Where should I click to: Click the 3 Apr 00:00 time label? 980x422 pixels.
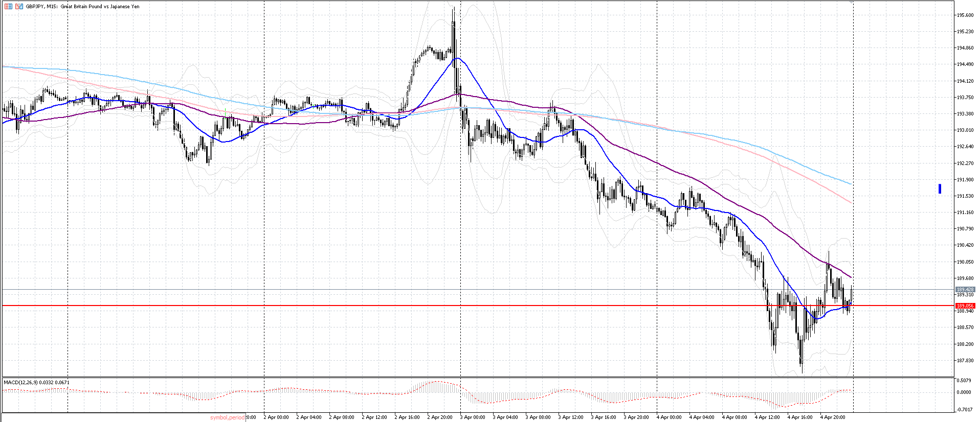[473, 417]
